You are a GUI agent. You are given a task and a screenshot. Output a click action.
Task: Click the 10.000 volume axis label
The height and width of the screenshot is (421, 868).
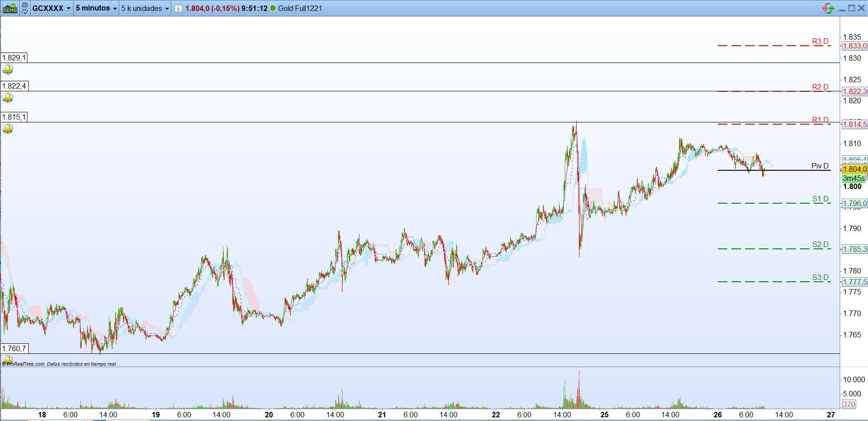tap(854, 379)
